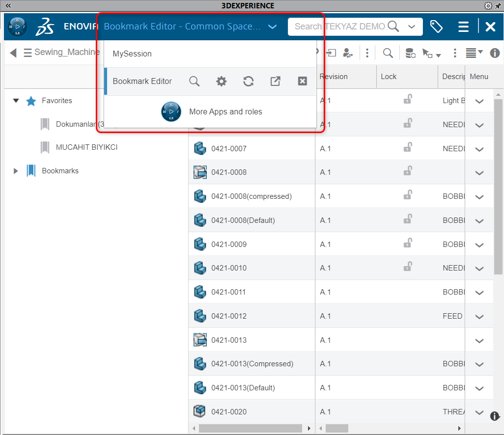Click the Search TEKYAZ DEMO input field

[x=341, y=27]
